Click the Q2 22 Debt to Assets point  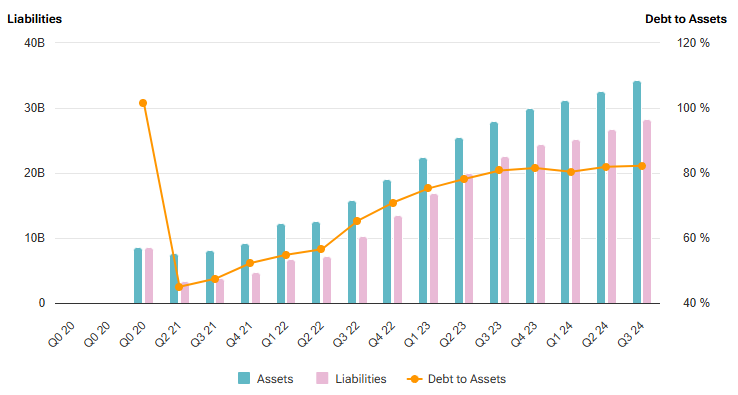click(x=321, y=249)
